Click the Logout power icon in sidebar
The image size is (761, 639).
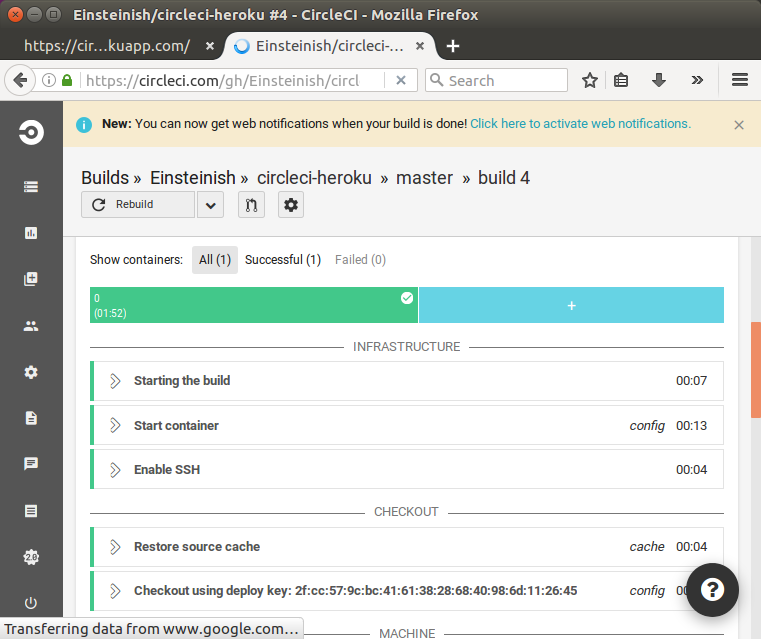pos(31,603)
